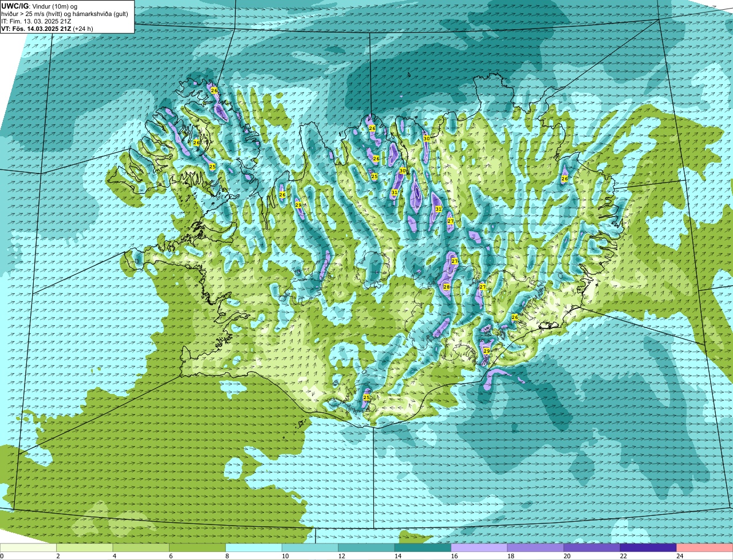Select the olive green 6–8 m/s legend swatch
The height and width of the screenshot is (560, 733).
point(198,548)
